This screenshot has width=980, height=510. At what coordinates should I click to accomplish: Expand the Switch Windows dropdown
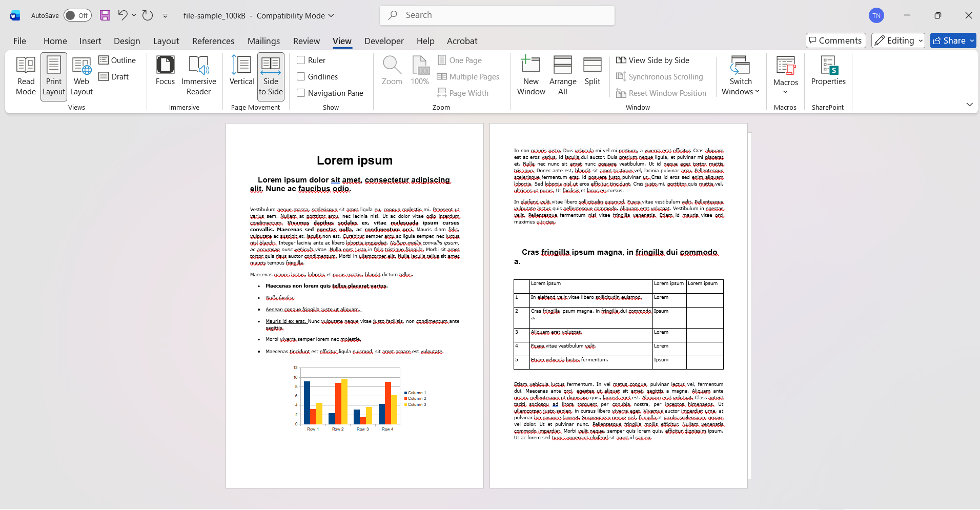coord(740,76)
